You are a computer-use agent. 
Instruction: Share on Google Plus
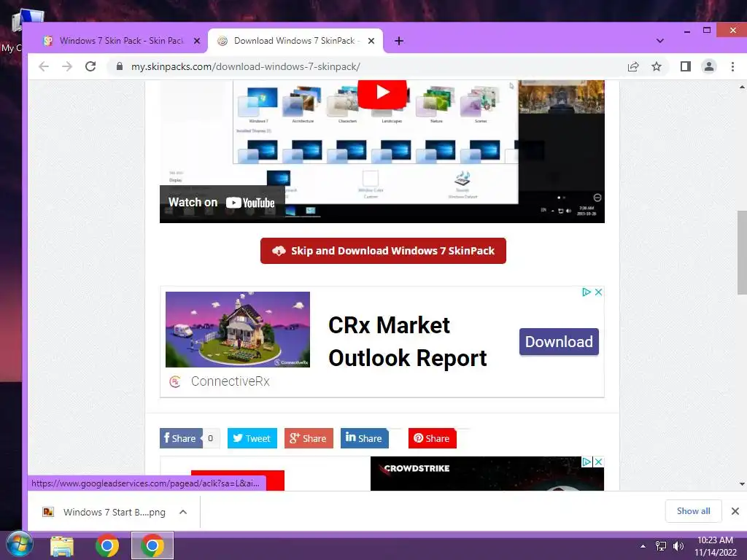coord(309,438)
